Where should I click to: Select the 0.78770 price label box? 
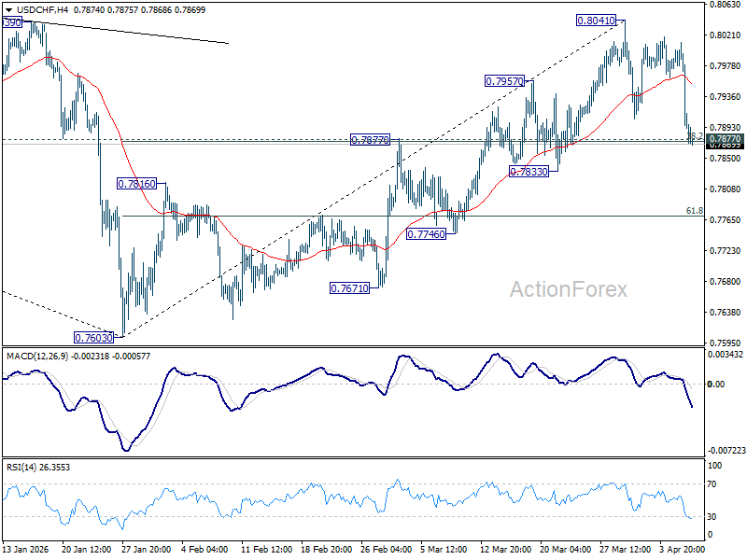pyautogui.click(x=370, y=140)
